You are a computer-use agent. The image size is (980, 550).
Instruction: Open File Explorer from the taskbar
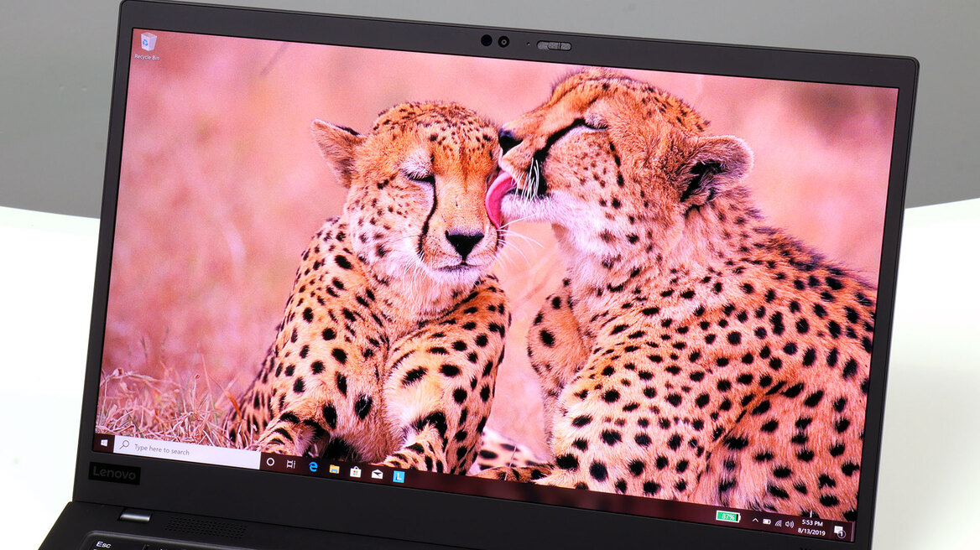(x=335, y=469)
